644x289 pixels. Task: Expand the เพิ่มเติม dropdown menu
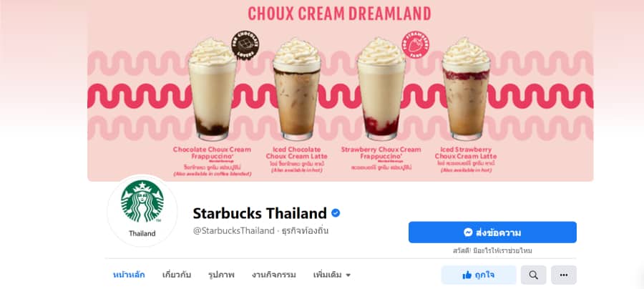(x=332, y=275)
